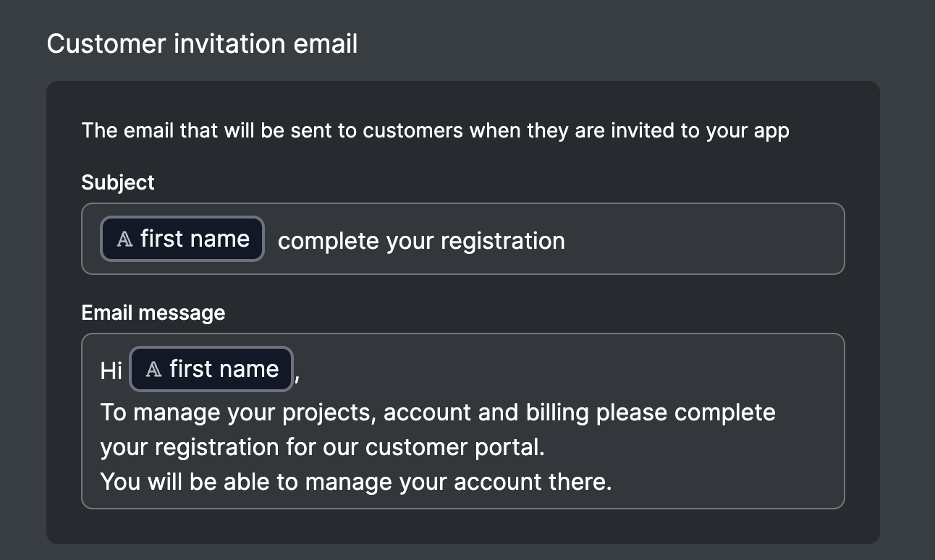The height and width of the screenshot is (560, 935).
Task: Click the "Subject" field label
Action: click(x=118, y=182)
